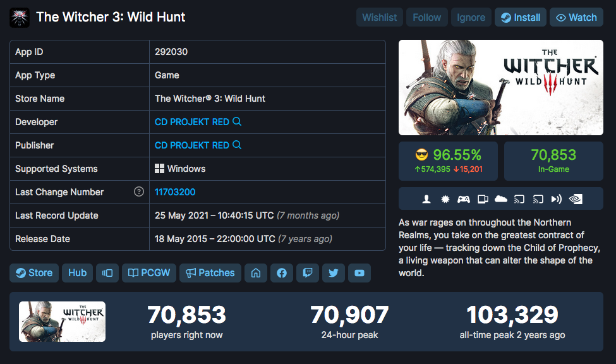Click the single-player person icon
Viewport: 616px width, 364px height.
pos(426,199)
